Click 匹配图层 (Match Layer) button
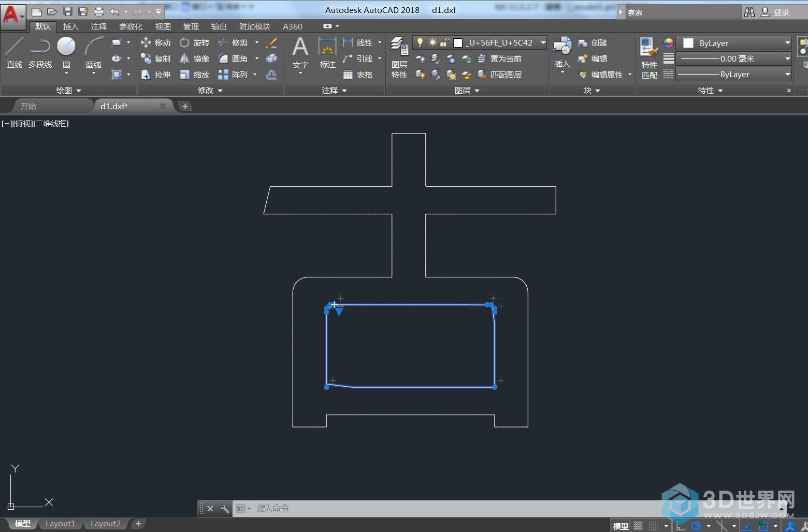The width and height of the screenshot is (808, 532). click(499, 75)
